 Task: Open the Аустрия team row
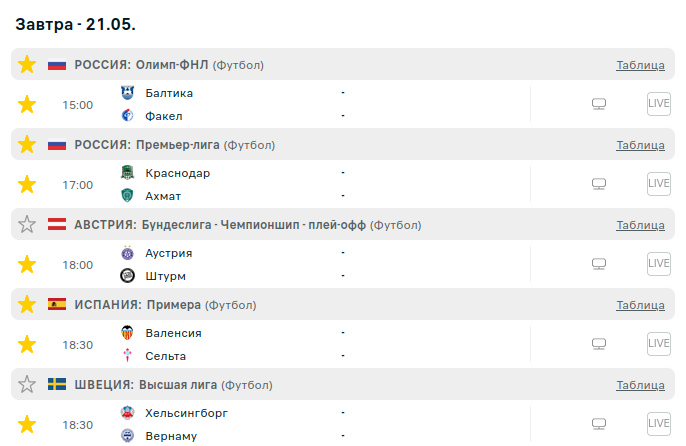click(168, 253)
